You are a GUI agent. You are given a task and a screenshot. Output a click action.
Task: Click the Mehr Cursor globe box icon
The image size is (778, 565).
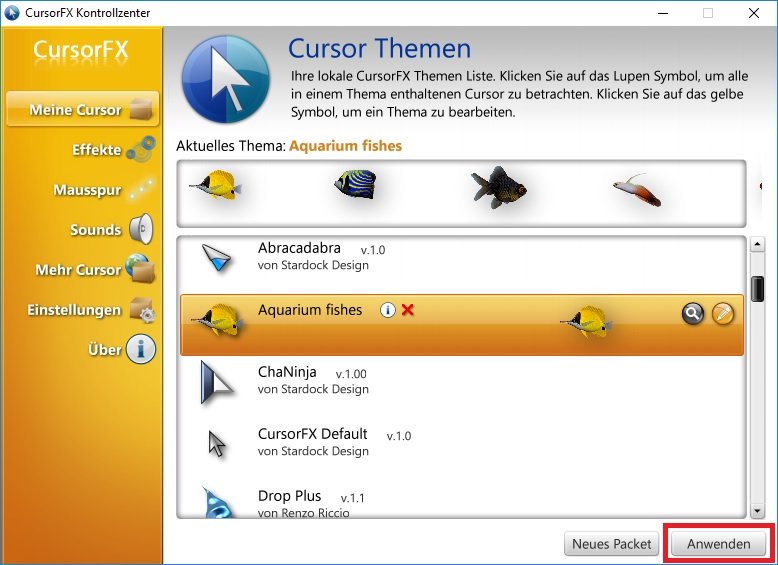pyautogui.click(x=140, y=268)
